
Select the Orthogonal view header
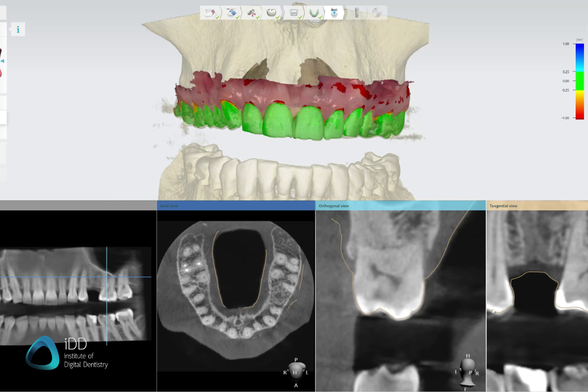pyautogui.click(x=333, y=206)
